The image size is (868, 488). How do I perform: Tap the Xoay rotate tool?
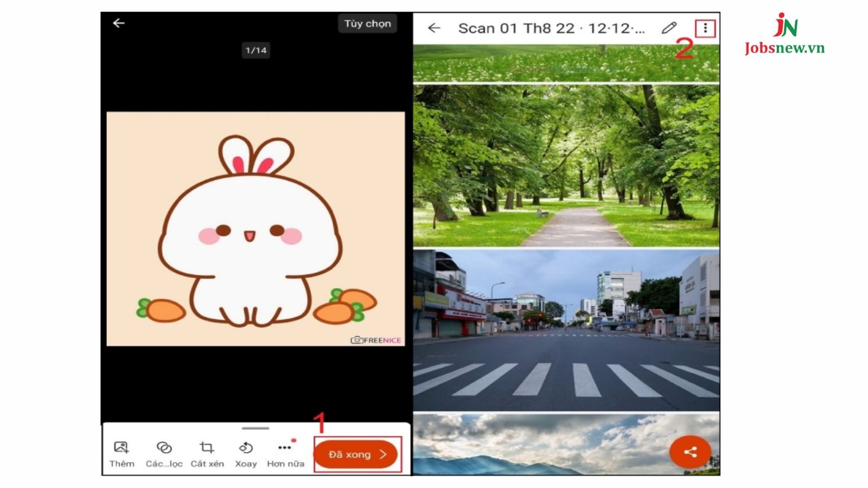coord(246,454)
